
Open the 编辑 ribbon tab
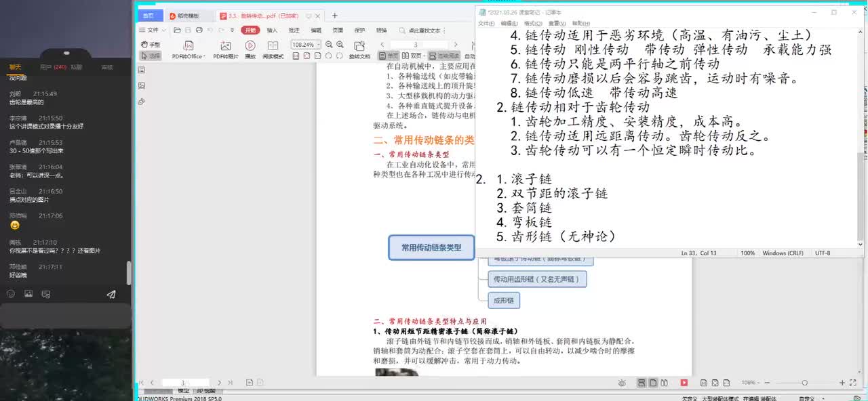click(x=316, y=30)
